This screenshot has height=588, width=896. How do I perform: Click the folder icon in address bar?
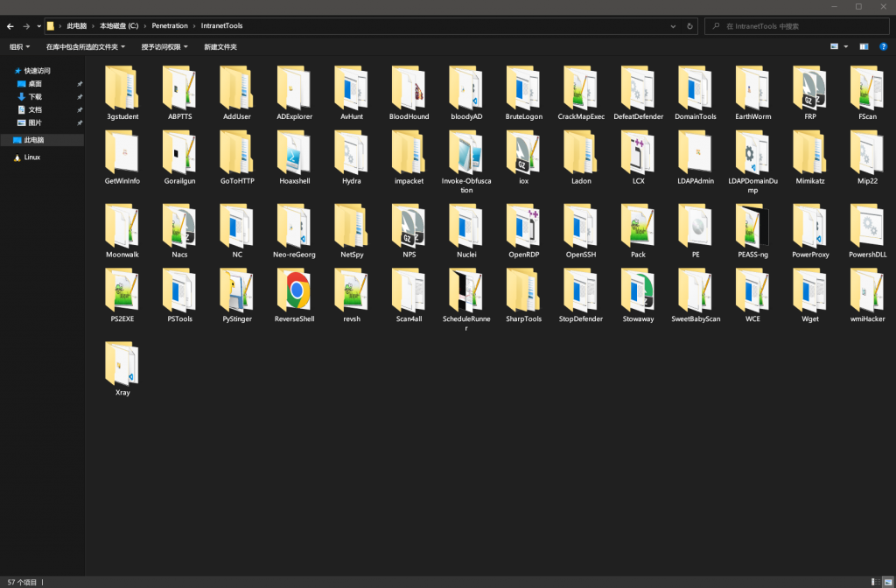click(x=50, y=25)
